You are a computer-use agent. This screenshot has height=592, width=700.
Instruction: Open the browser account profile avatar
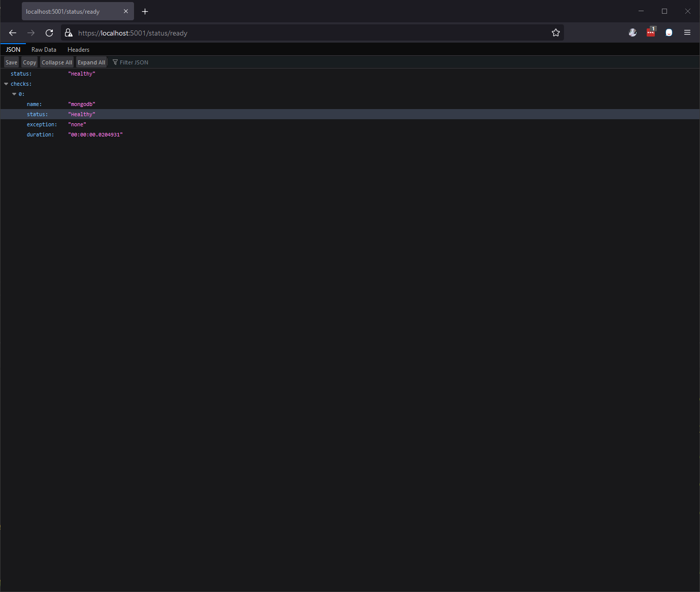tap(632, 32)
